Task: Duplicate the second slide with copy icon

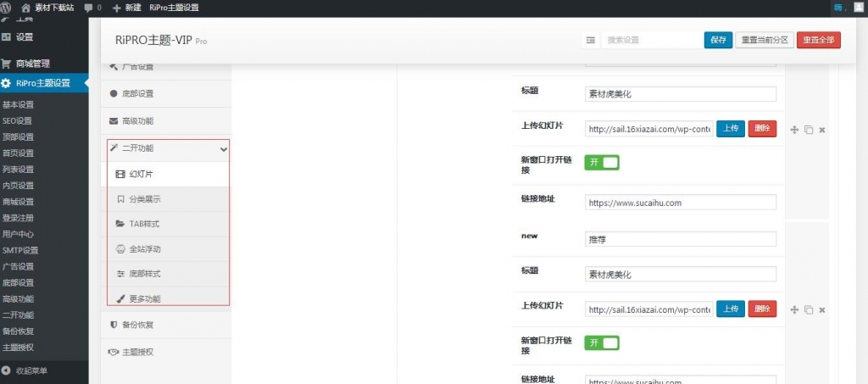Action: [808, 310]
